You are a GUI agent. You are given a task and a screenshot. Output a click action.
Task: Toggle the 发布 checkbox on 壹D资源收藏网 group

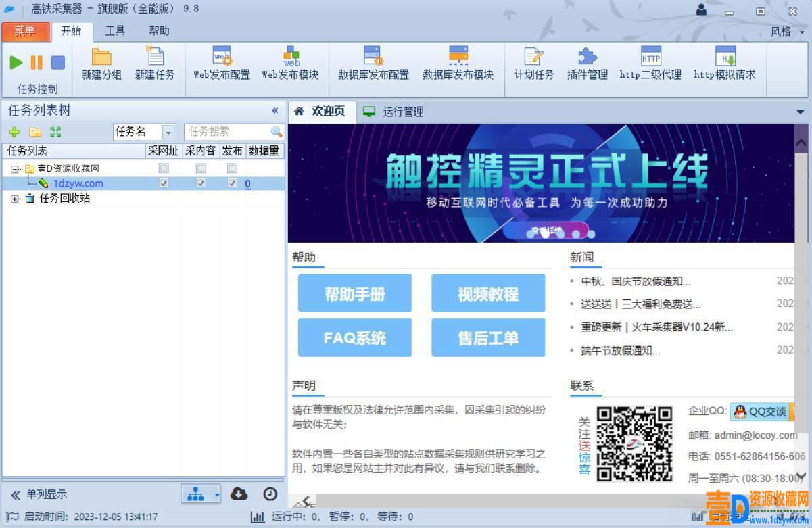pos(232,168)
